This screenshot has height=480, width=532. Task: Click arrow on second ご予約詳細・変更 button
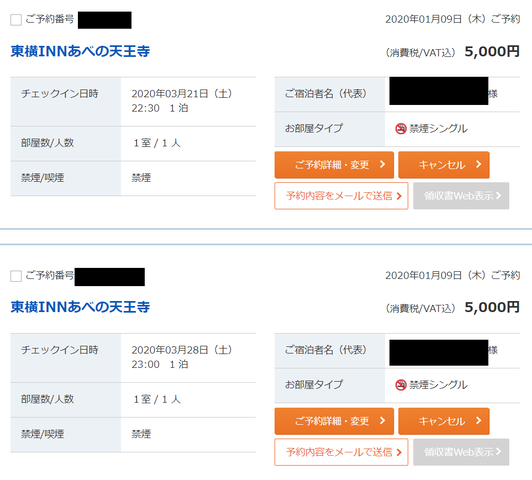point(382,421)
